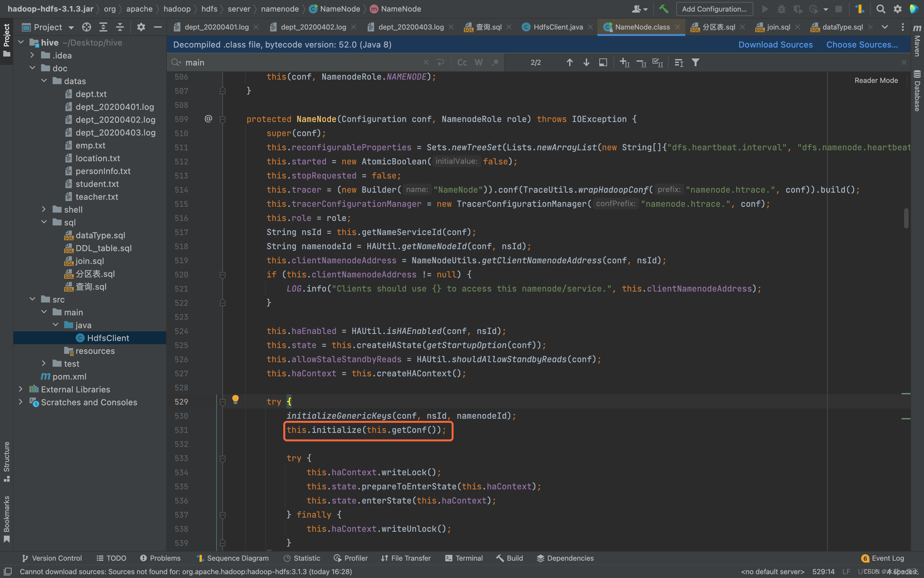Open the Sequence Diagram tool tab
The width and height of the screenshot is (924, 578).
233,558
